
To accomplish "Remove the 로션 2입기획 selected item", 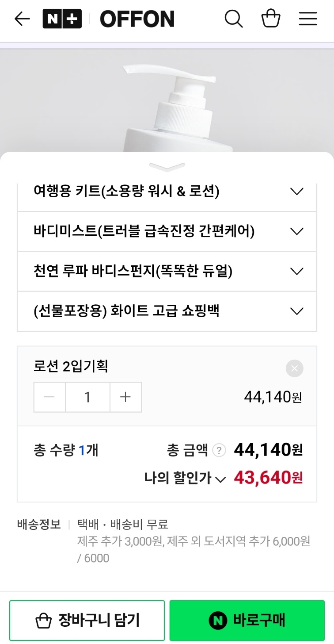I will (294, 368).
